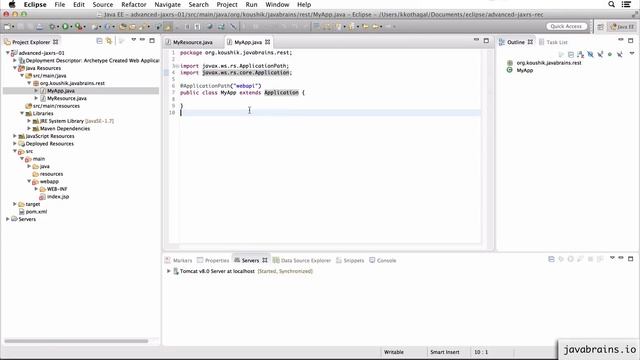The width and height of the screenshot is (640, 360).
Task: Expand MyResource.java in the tree
Action: (36, 98)
